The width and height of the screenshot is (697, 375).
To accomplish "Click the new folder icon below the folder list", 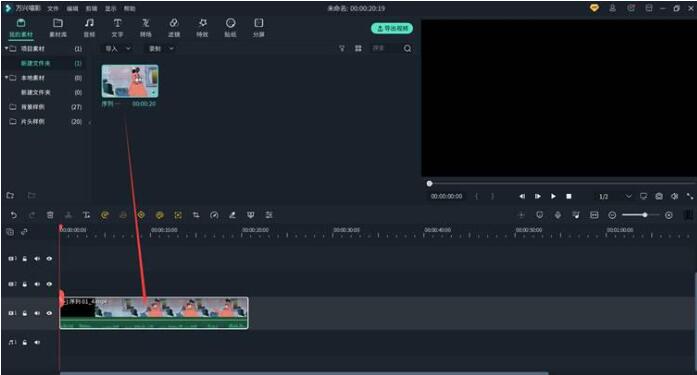I will click(10, 195).
